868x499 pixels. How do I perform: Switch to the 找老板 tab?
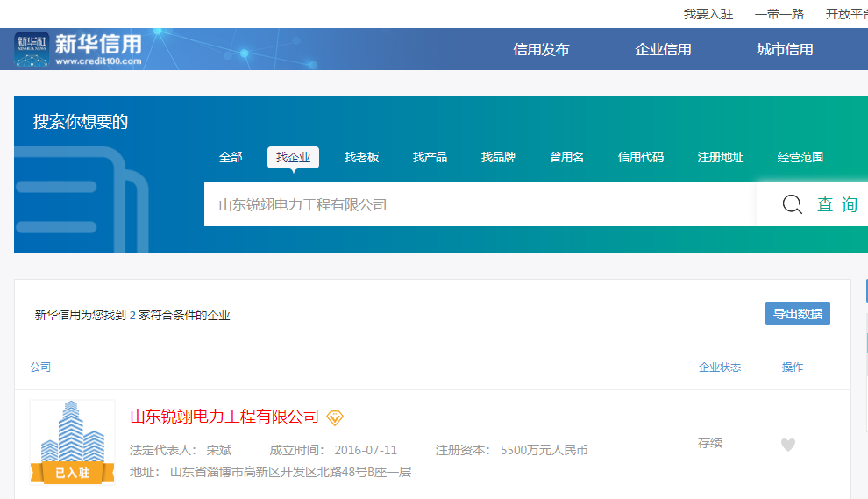click(361, 157)
